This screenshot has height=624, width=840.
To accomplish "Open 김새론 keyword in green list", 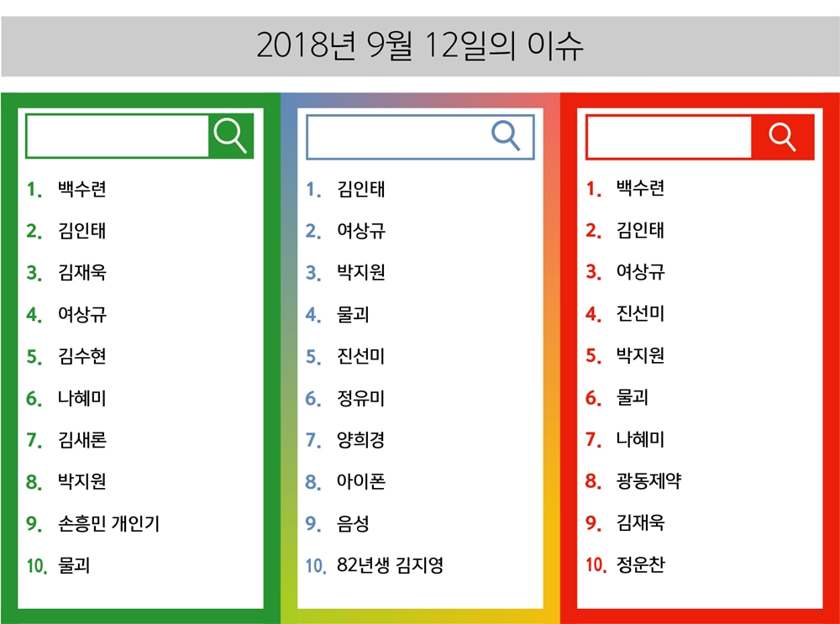I will point(82,439).
